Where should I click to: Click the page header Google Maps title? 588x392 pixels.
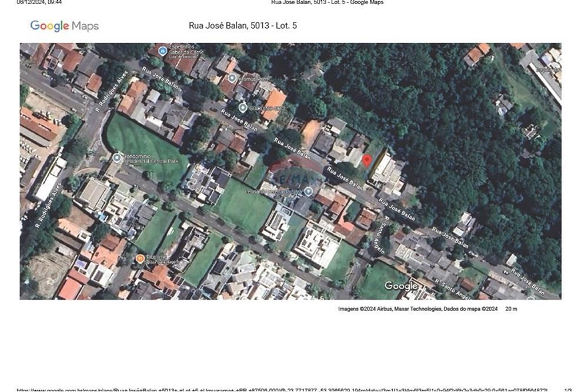pos(327,2)
